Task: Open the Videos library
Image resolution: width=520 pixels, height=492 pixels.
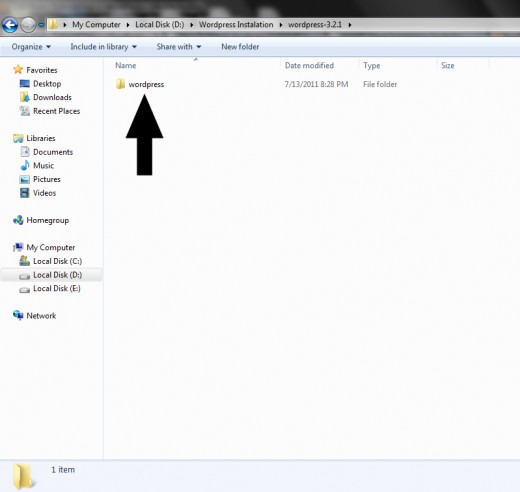Action: click(44, 193)
